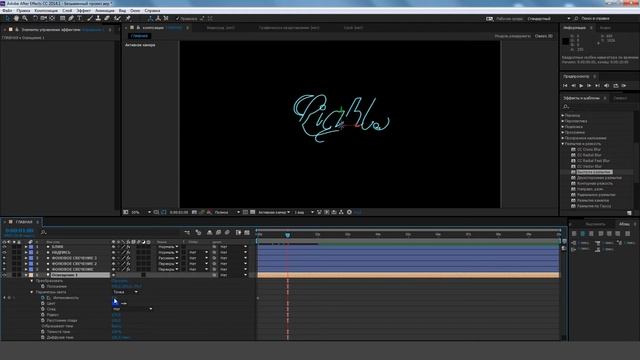Step back one frame in Preview panel

pyautogui.click(x=573, y=86)
